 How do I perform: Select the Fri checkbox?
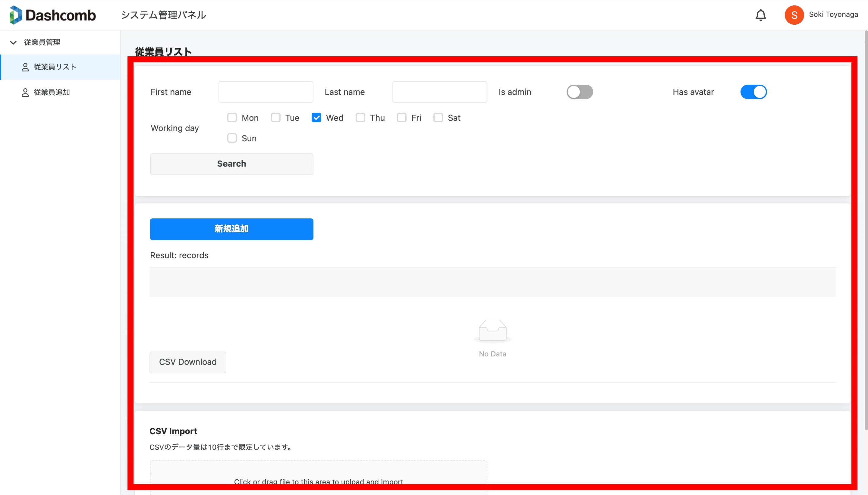click(x=401, y=117)
